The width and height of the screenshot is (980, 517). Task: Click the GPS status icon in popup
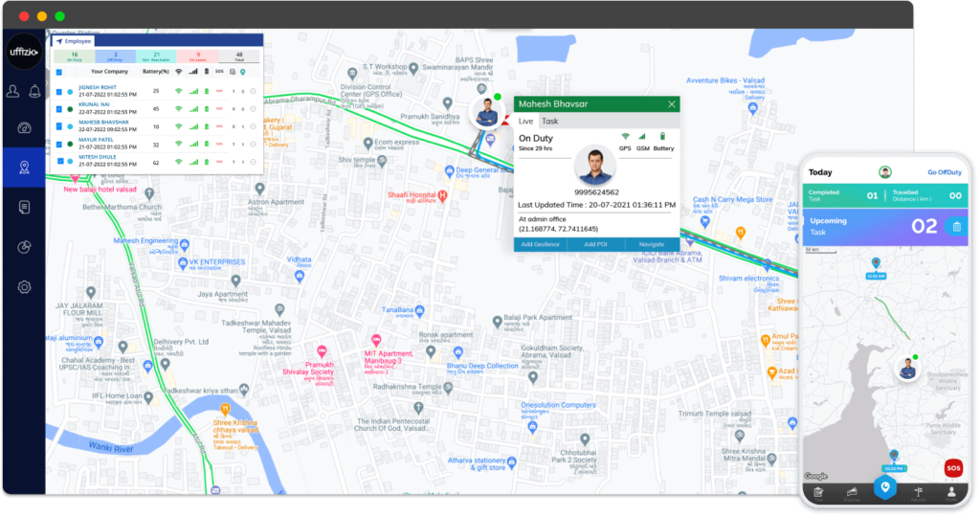(x=625, y=136)
